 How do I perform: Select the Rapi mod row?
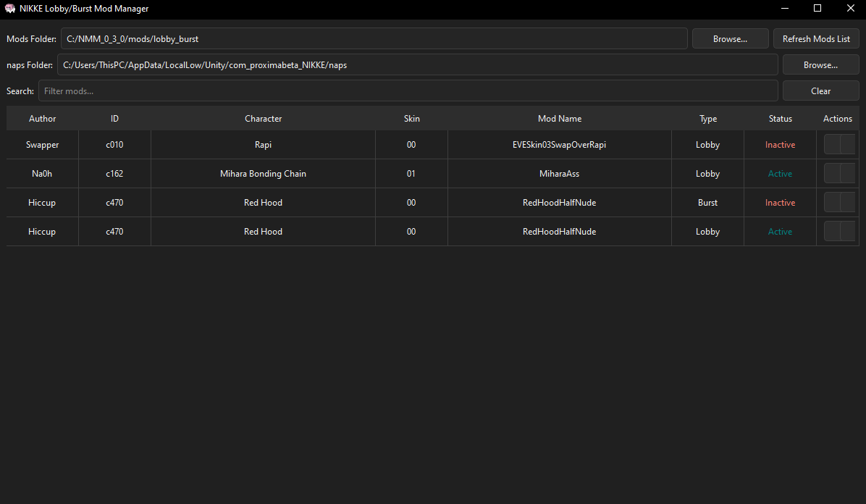click(x=263, y=144)
